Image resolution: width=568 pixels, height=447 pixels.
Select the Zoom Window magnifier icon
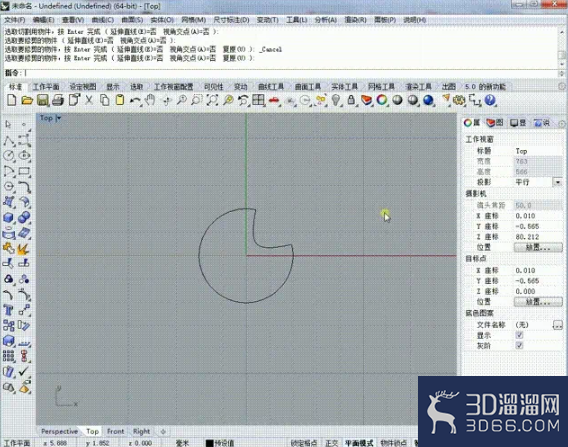[197, 100]
